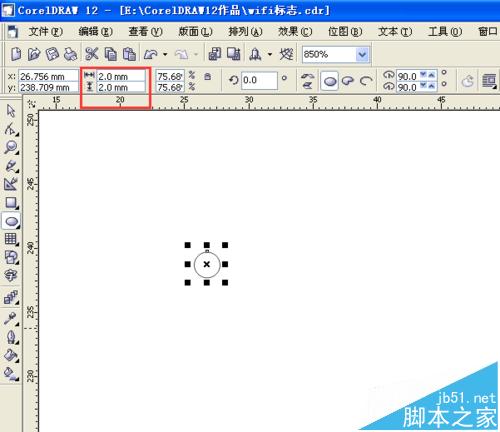Copy the selected object
The height and width of the screenshot is (432, 500).
[x=110, y=54]
